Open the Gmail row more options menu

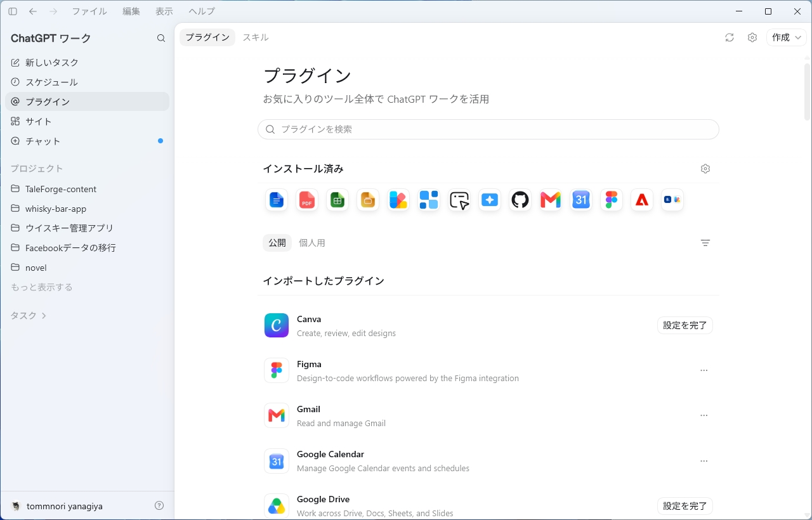click(x=704, y=415)
